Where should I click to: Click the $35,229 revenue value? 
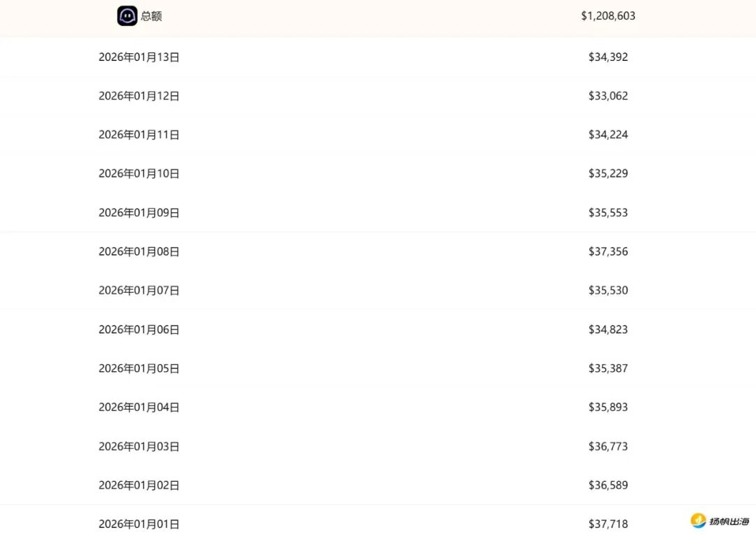[608, 174]
